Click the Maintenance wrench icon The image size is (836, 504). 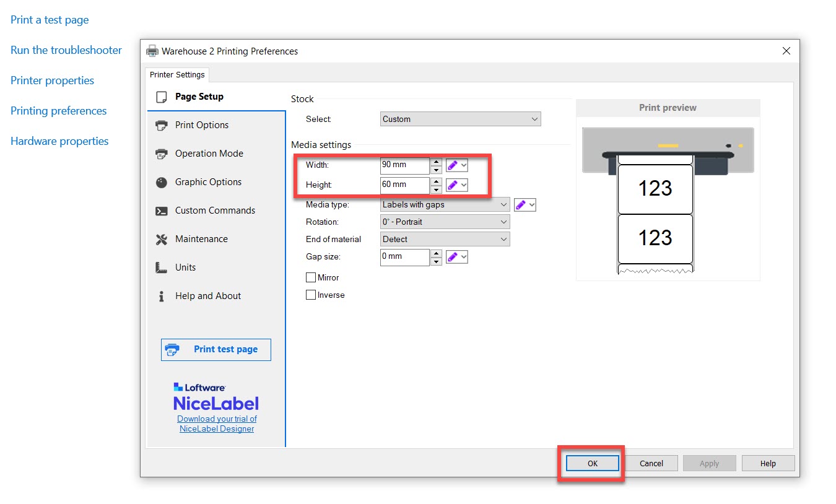(162, 239)
